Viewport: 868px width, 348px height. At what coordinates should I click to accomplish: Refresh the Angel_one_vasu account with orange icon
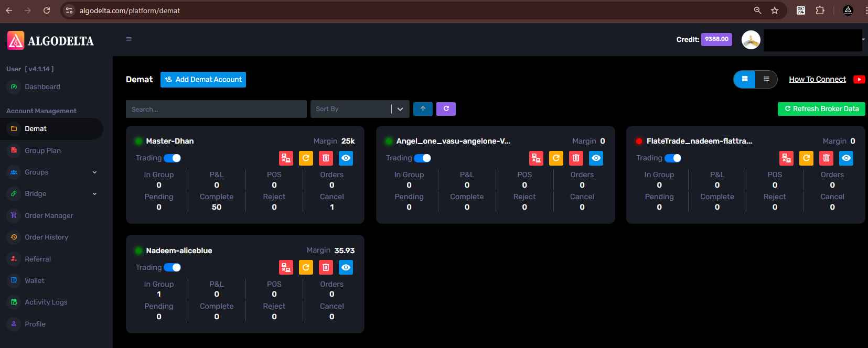(x=556, y=158)
